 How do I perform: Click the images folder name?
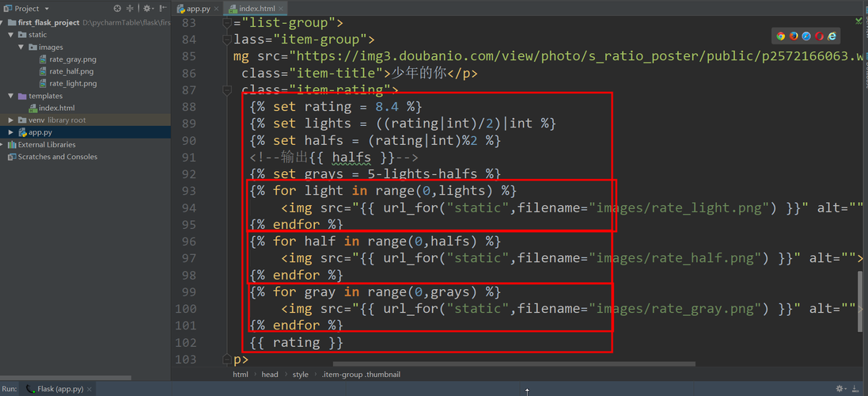click(x=51, y=47)
